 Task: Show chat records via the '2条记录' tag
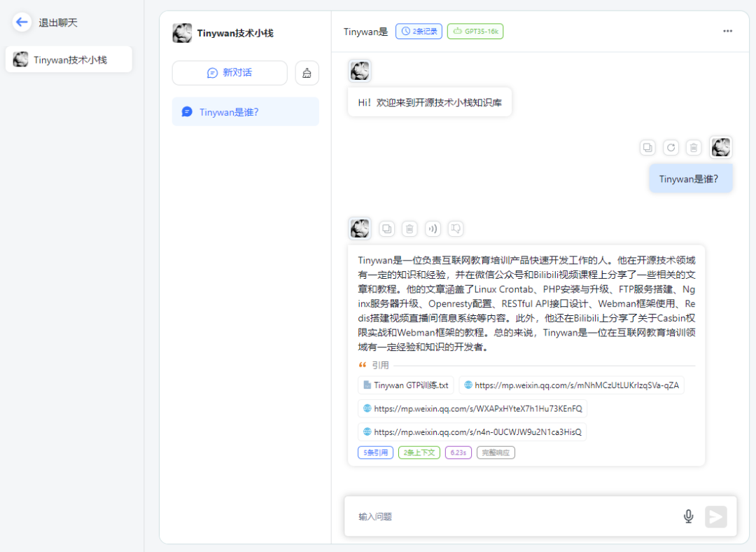pos(419,31)
